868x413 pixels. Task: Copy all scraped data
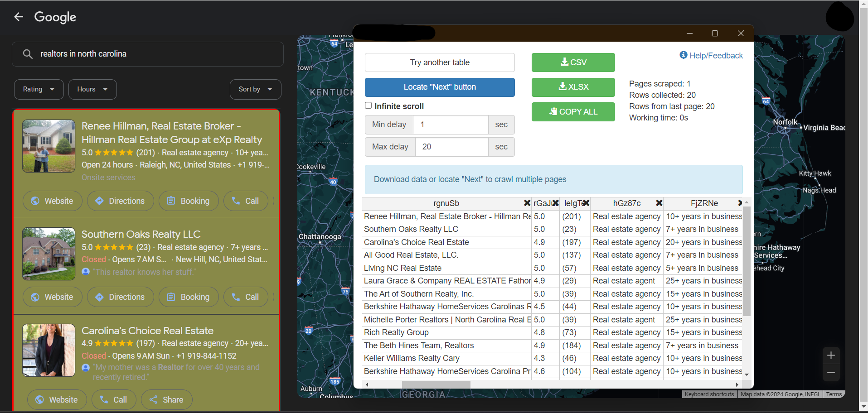[573, 112]
